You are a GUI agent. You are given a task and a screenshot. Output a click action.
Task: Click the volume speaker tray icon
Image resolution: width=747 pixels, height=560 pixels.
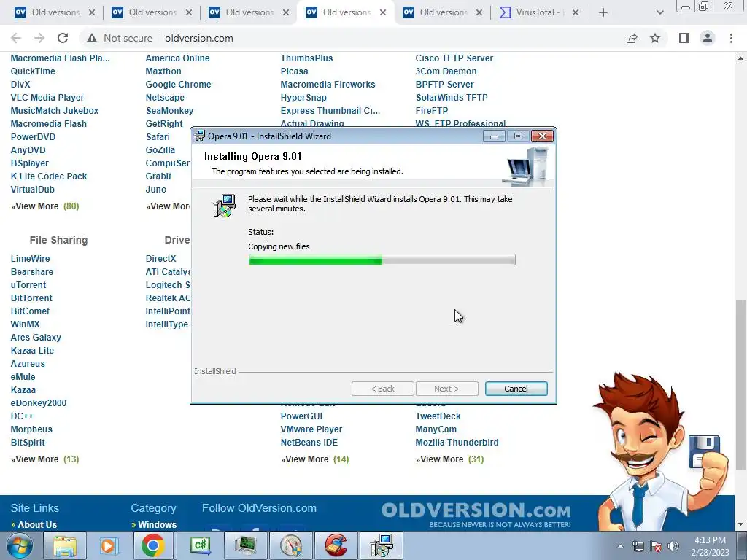coord(673,547)
